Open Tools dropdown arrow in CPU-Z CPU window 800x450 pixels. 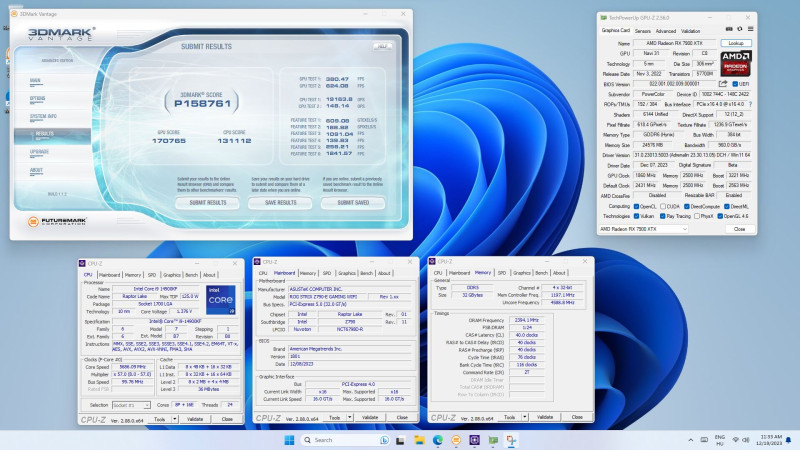click(x=174, y=419)
